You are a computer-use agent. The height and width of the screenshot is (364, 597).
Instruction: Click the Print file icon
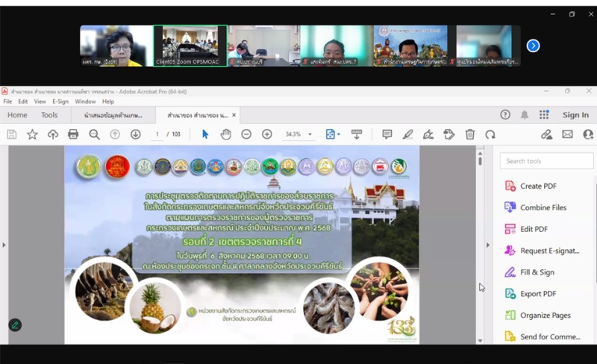[73, 134]
